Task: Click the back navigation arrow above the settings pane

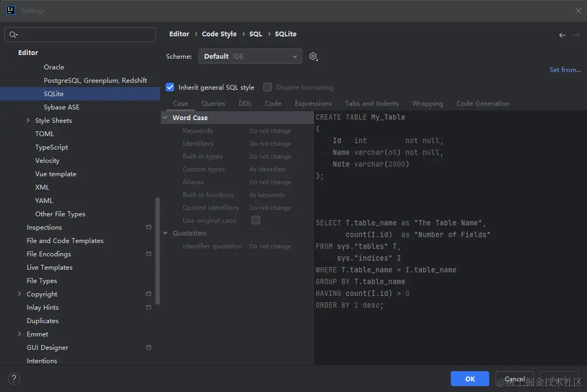Action: pos(562,35)
